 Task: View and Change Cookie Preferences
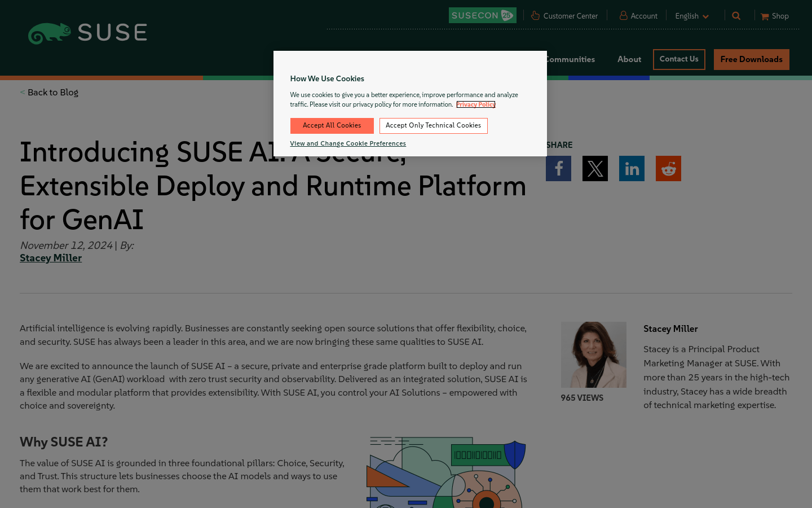pyautogui.click(x=348, y=143)
